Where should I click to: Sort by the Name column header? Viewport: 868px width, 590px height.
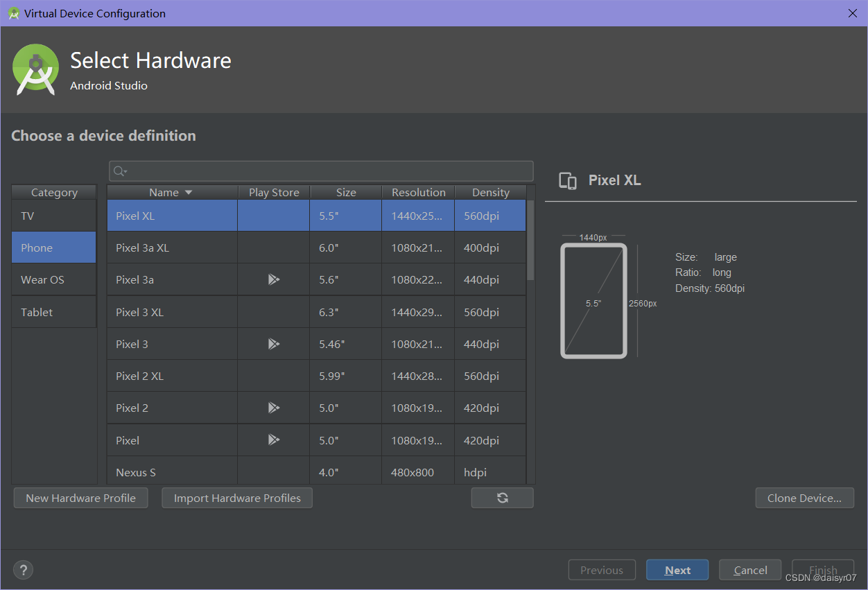click(x=172, y=192)
